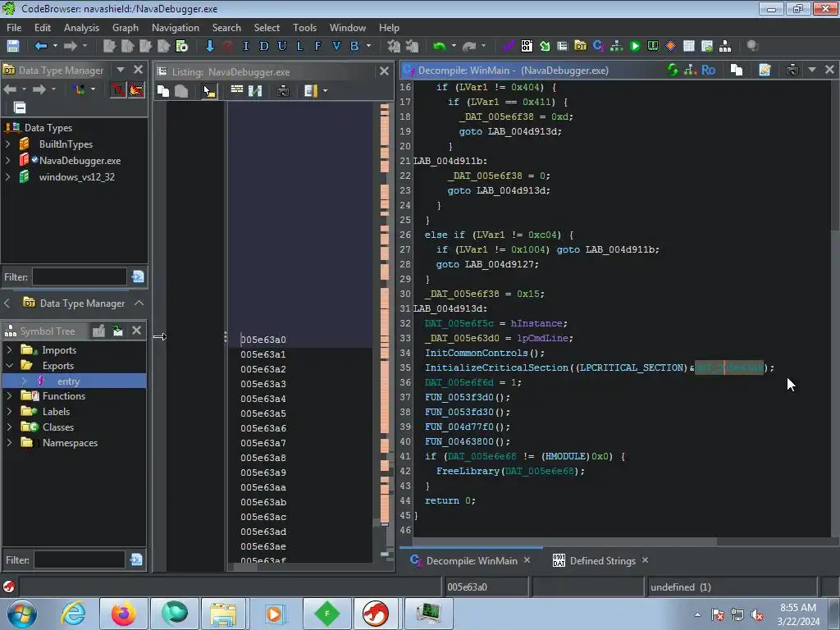
Task: Click the 'I' next instruction icon
Action: [245, 46]
